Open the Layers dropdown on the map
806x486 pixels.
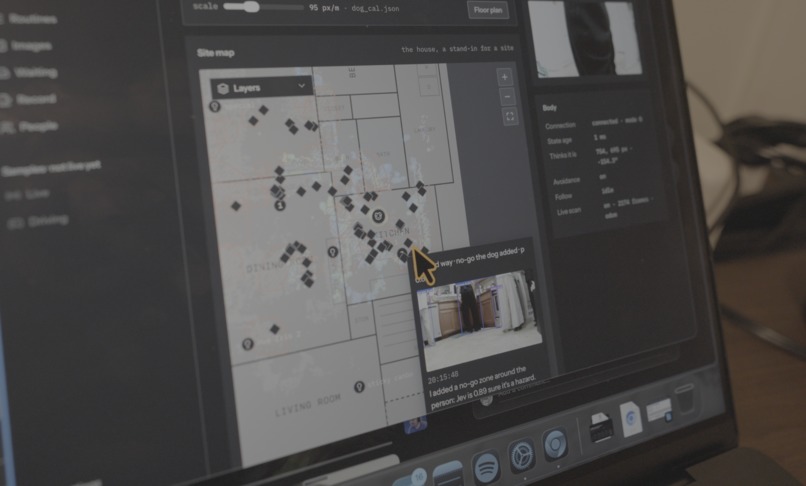pos(261,87)
